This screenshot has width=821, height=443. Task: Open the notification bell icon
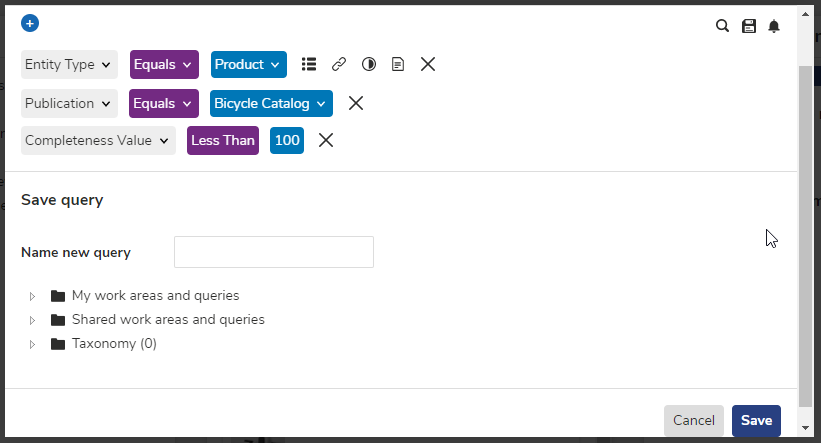coord(774,26)
